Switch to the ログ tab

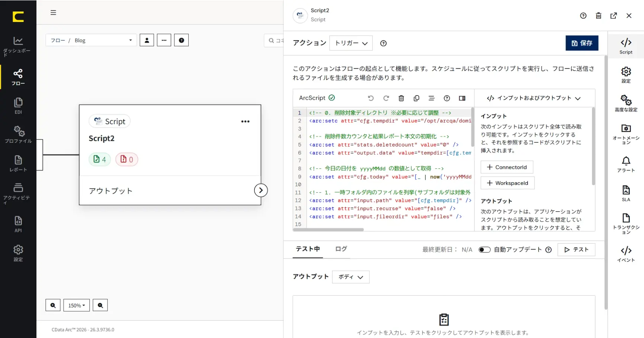341,249
